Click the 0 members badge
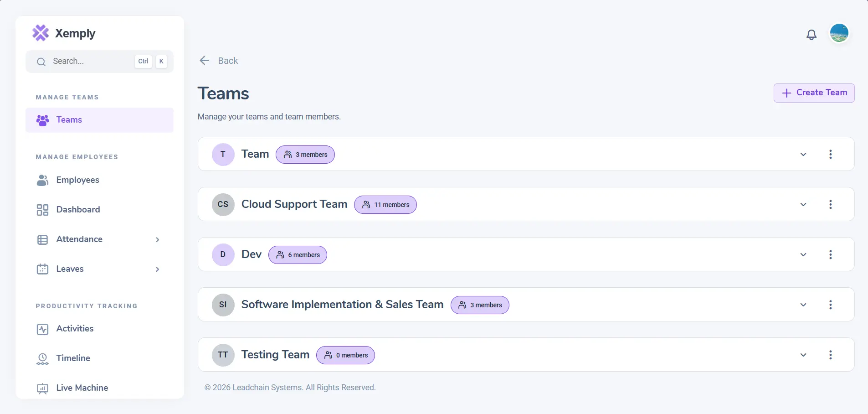This screenshot has height=414, width=868. point(345,355)
